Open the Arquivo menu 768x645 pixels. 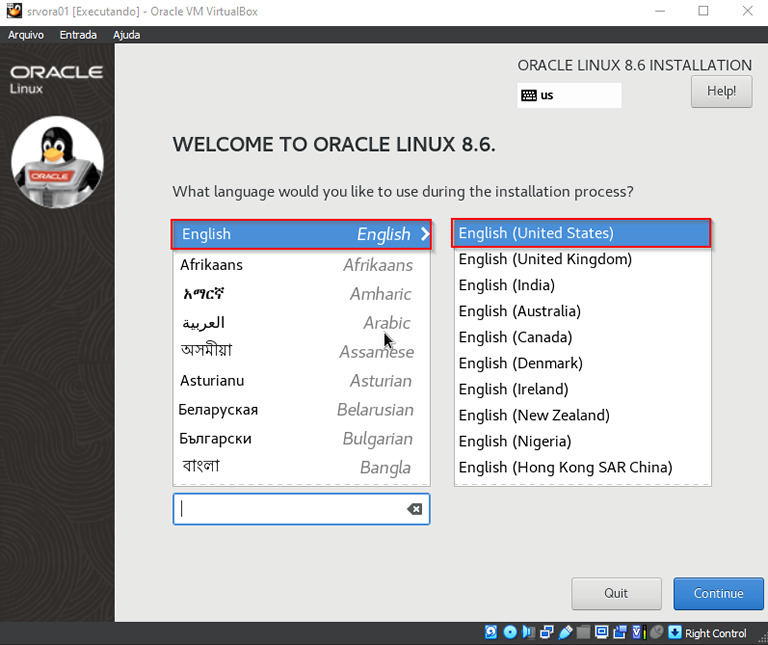point(26,35)
